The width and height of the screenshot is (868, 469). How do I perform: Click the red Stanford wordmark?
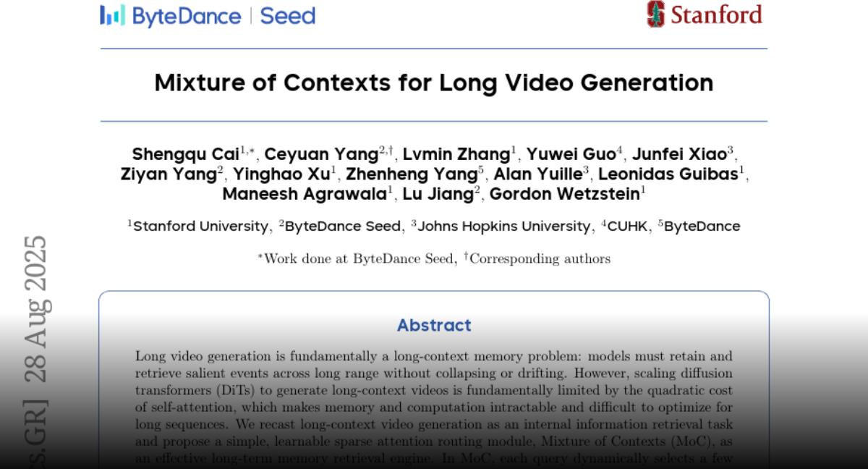click(x=716, y=14)
